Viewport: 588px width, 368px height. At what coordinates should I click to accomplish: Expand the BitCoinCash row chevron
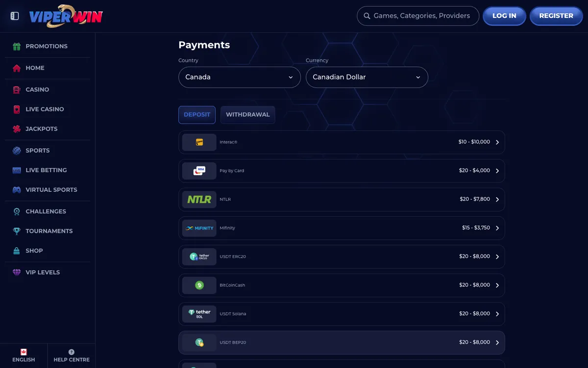[x=497, y=285]
